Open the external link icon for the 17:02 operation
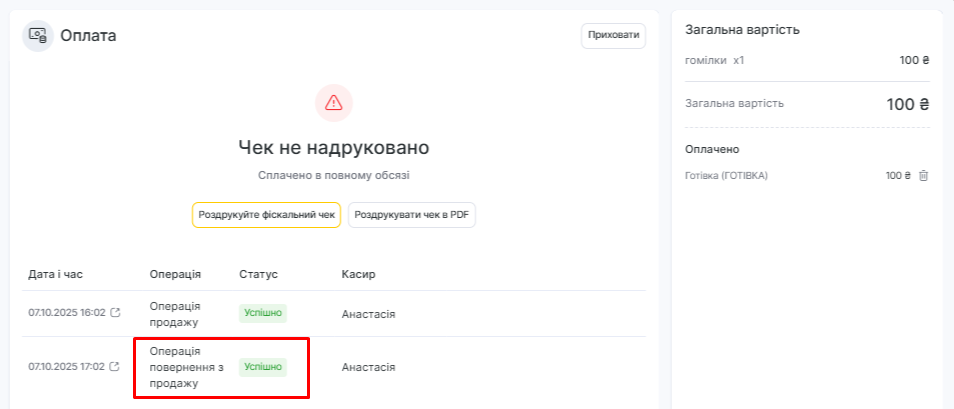This screenshot has height=409, width=954. click(115, 367)
